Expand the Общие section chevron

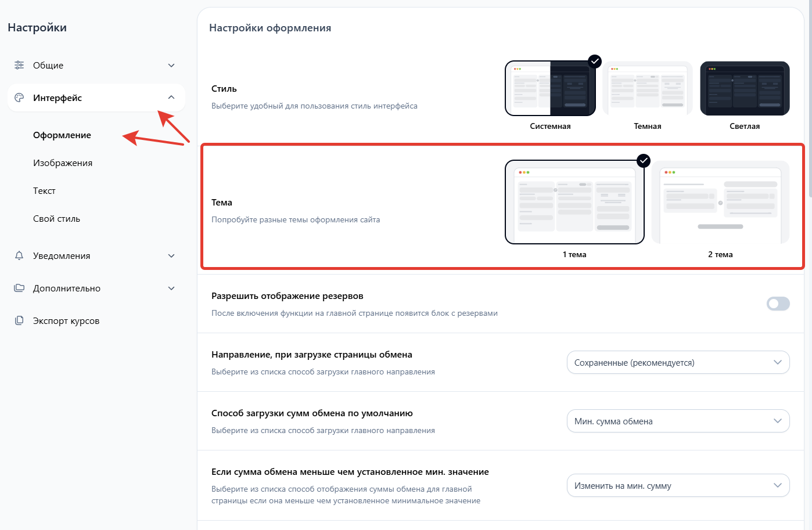(171, 66)
